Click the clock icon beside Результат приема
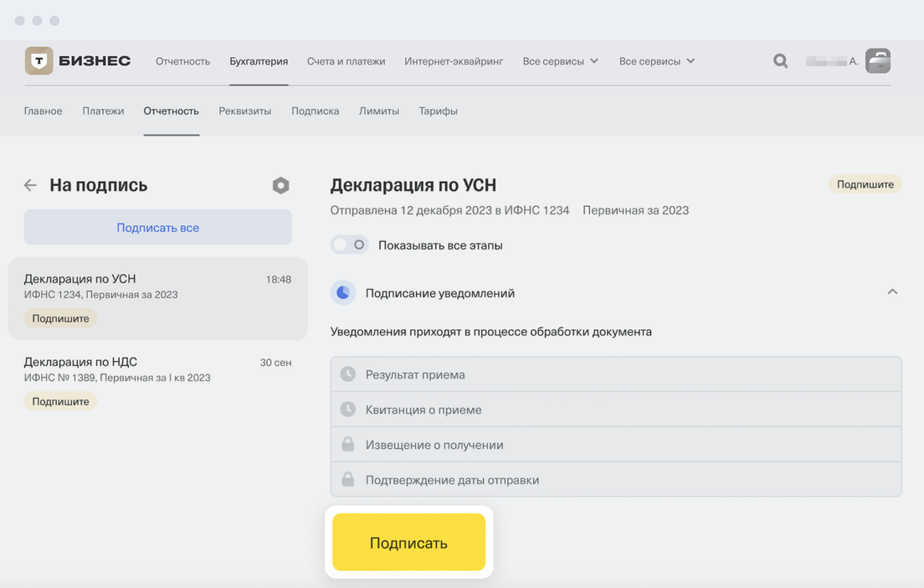 point(348,374)
